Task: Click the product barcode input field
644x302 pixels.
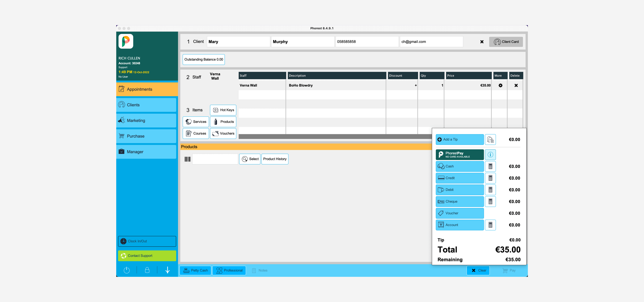Action: coord(215,159)
